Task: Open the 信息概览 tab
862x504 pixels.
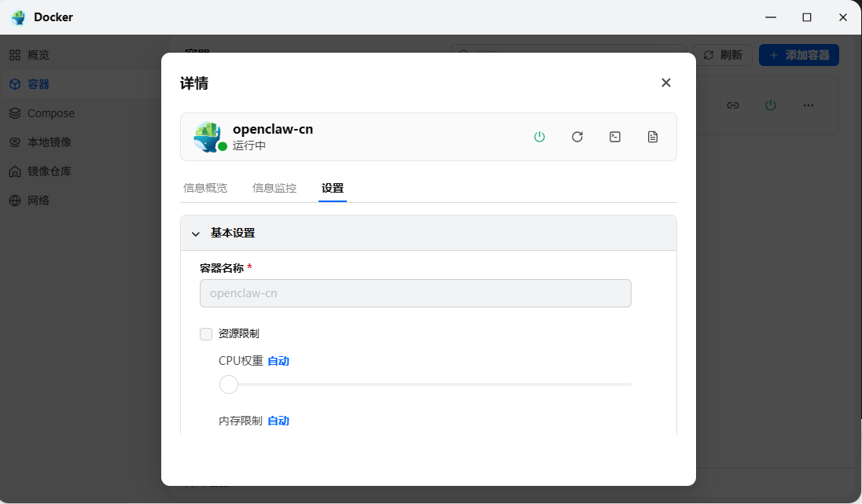Action: (204, 188)
